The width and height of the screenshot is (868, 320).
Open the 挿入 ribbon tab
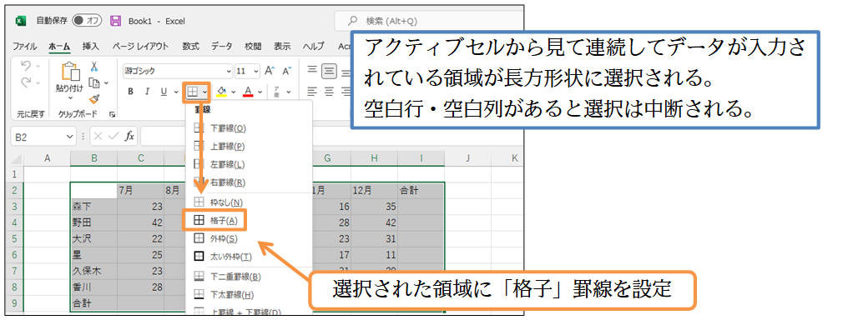coord(91,46)
